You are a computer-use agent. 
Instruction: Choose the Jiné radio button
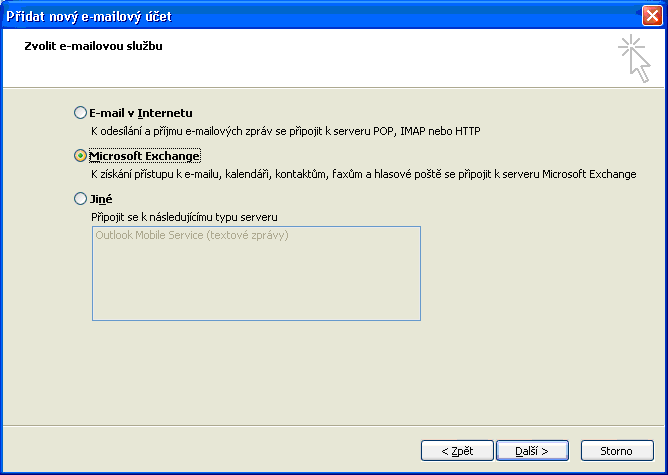80,199
